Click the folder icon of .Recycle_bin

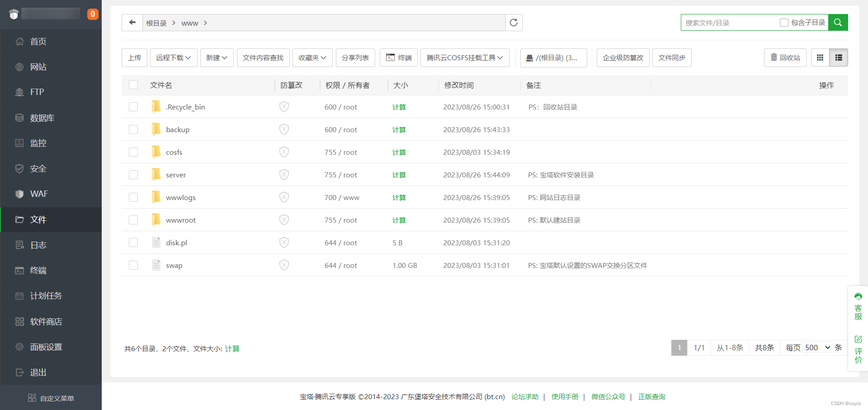pyautogui.click(x=156, y=106)
